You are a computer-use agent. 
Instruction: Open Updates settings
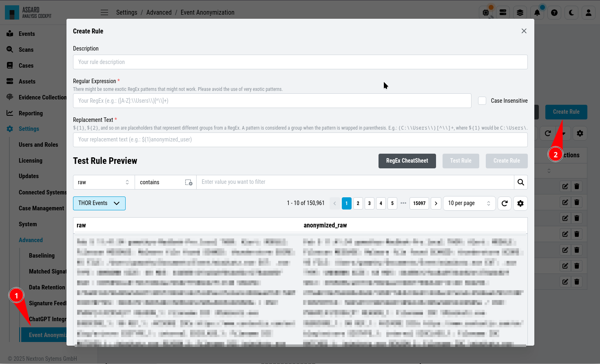tap(29, 176)
